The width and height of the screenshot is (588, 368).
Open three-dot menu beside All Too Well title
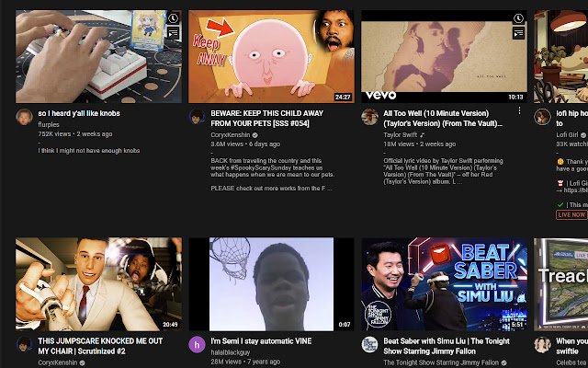[519, 110]
